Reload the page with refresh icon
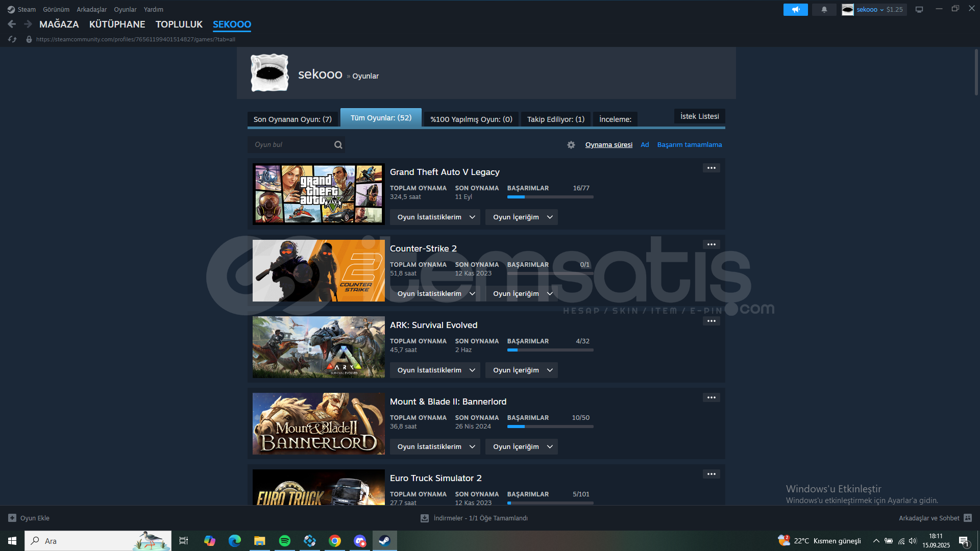Screen dimensions: 980x551 [x=12, y=39]
